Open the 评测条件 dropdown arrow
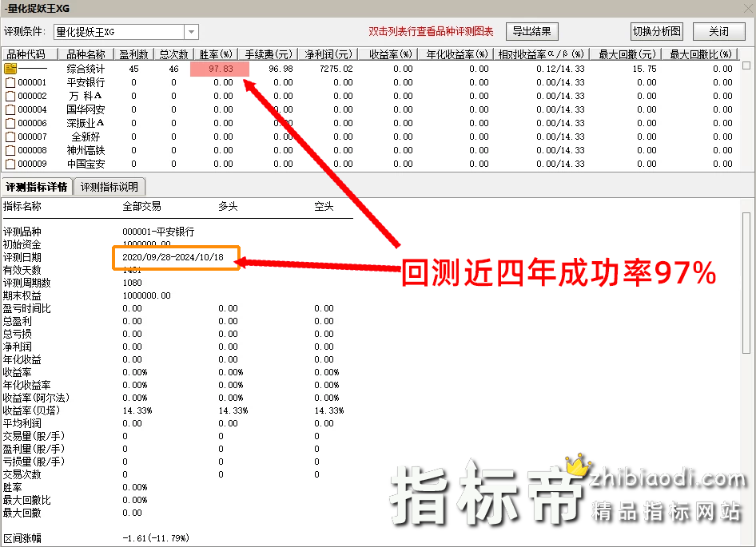The image size is (756, 547). point(192,32)
